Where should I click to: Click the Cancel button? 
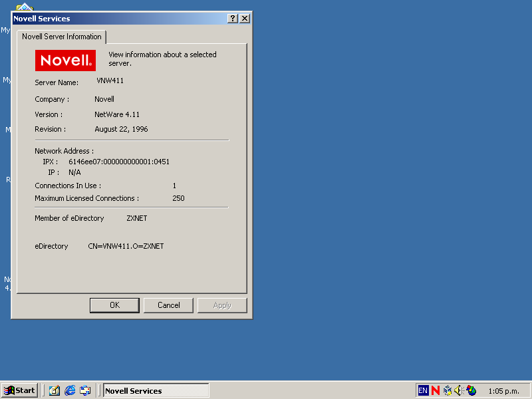click(169, 305)
